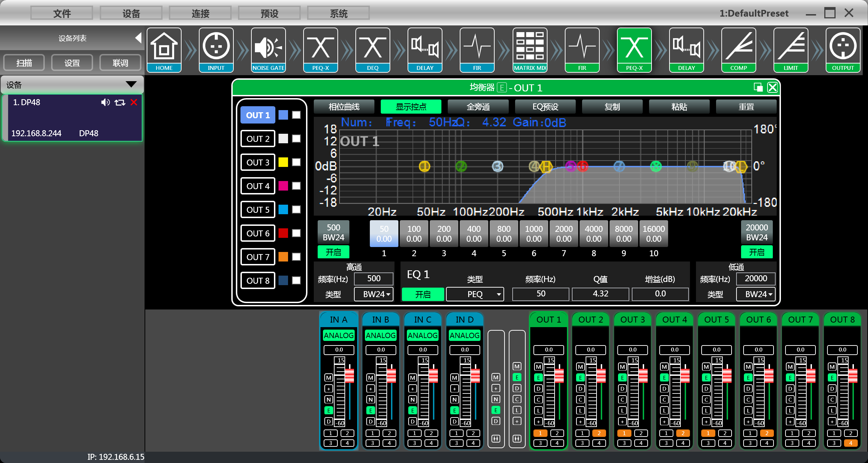Click the blue color swatch next to OUT 1
Image resolution: width=868 pixels, height=463 pixels.
click(283, 115)
